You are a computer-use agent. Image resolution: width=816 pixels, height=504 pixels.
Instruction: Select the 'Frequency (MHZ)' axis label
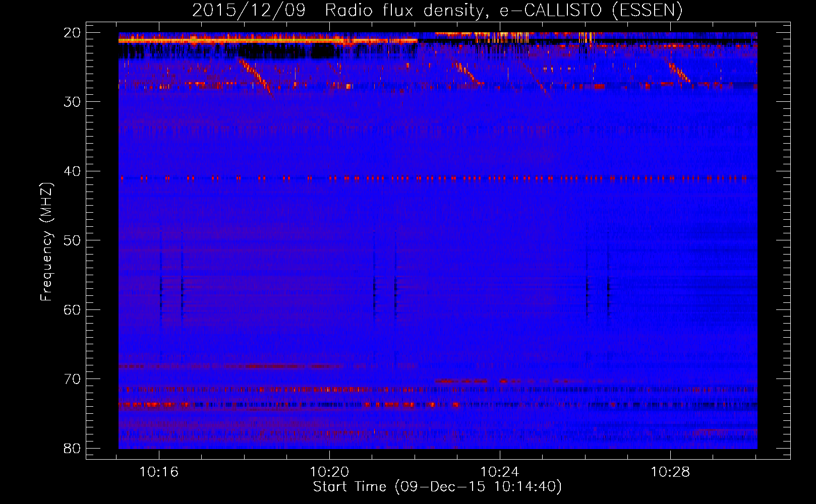pos(46,242)
